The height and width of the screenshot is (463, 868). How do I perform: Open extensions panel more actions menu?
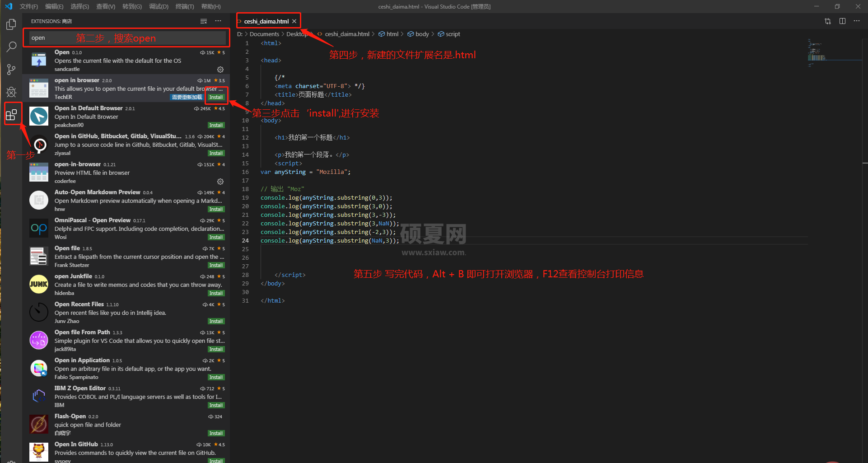[218, 21]
